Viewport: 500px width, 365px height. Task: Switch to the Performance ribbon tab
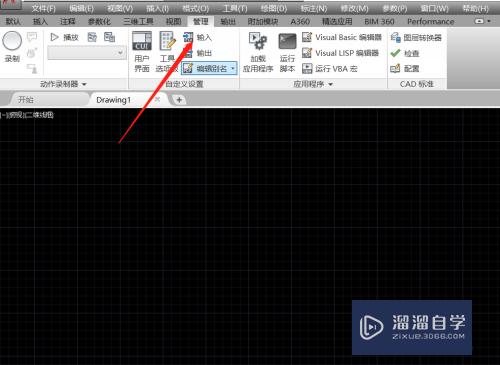(x=430, y=22)
